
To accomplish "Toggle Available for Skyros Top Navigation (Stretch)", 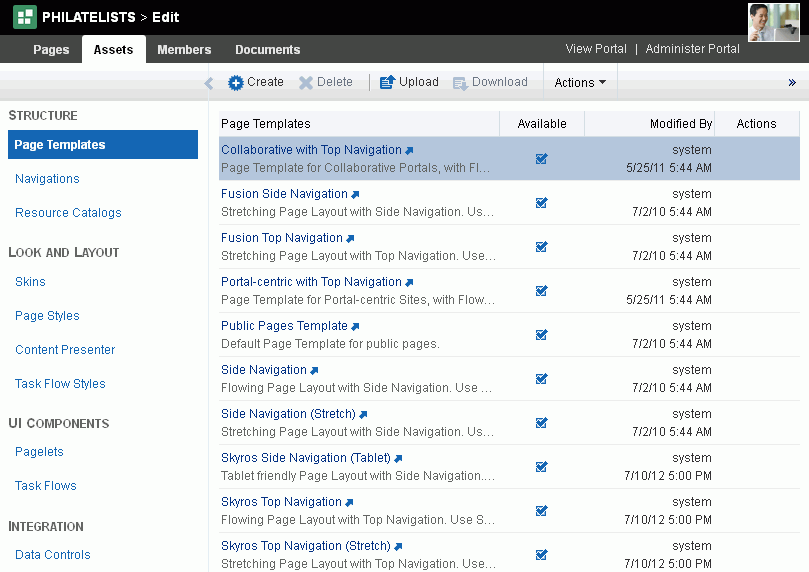I will (x=541, y=554).
